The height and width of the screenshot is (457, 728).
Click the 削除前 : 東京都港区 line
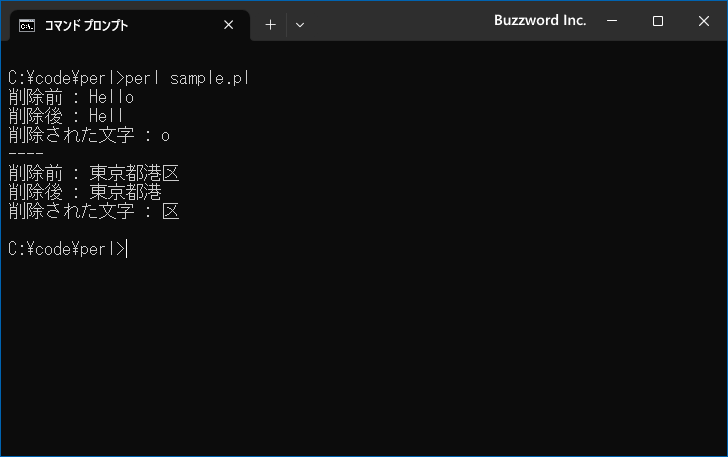coord(93,173)
